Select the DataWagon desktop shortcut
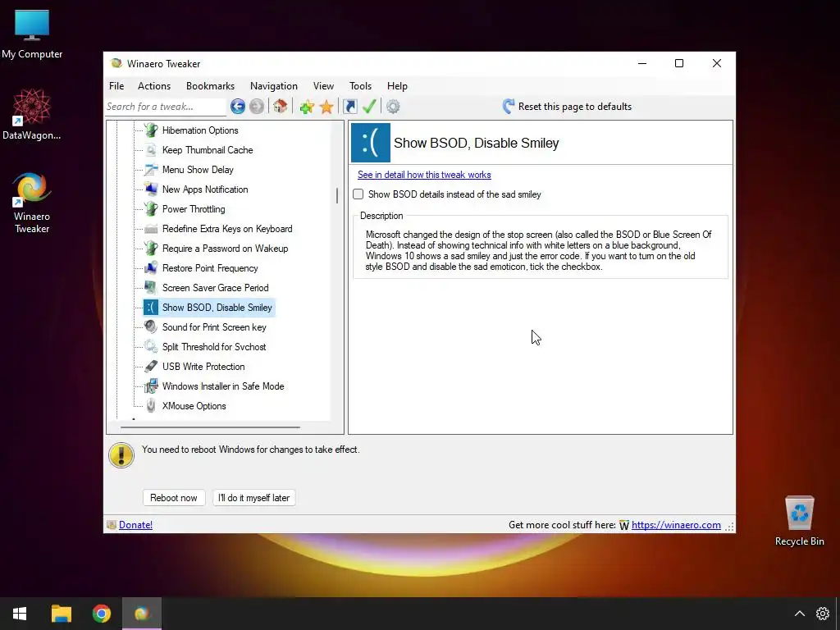This screenshot has width=840, height=630. tap(32, 114)
